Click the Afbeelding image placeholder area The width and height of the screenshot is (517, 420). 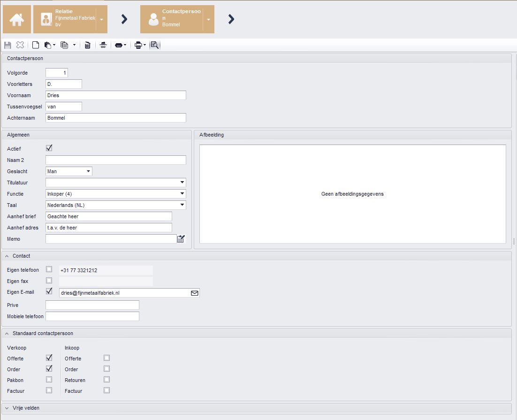coord(352,194)
